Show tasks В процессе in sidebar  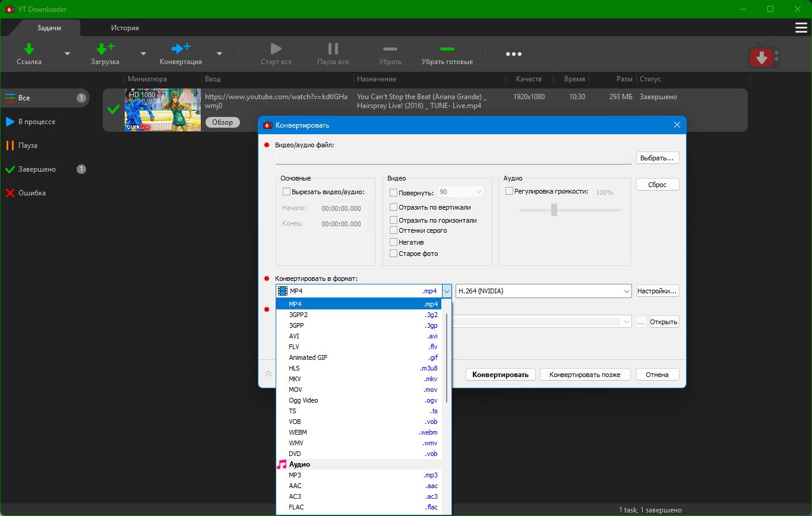pyautogui.click(x=37, y=122)
